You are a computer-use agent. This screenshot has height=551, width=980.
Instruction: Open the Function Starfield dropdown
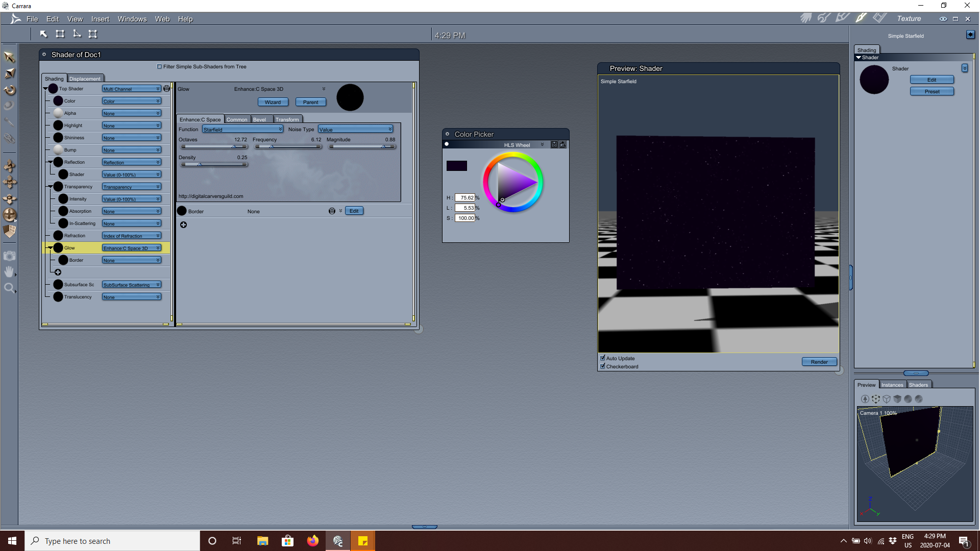242,130
